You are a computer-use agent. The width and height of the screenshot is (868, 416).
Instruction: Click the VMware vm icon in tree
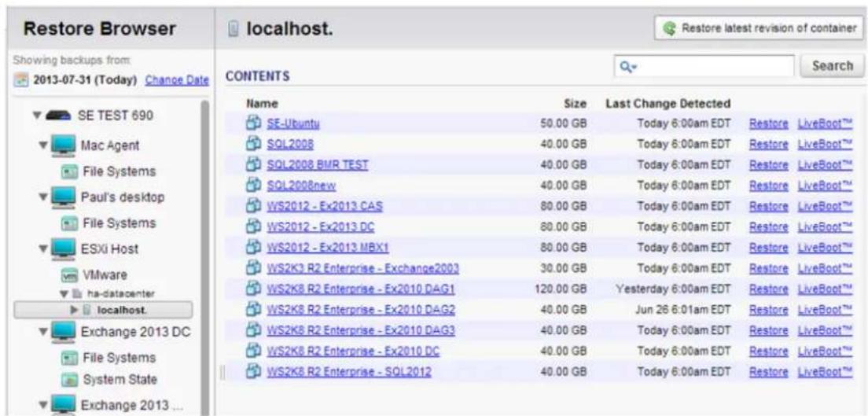[x=69, y=275]
